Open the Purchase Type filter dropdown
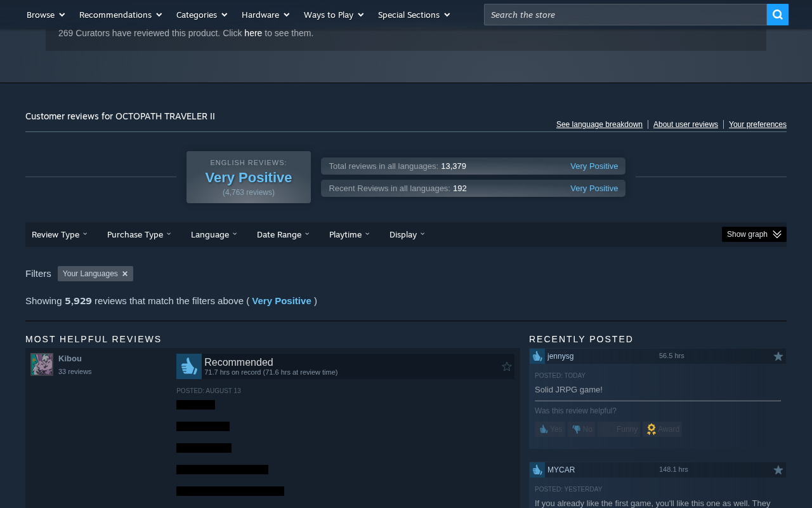Image resolution: width=812 pixels, height=508 pixels. click(x=139, y=234)
